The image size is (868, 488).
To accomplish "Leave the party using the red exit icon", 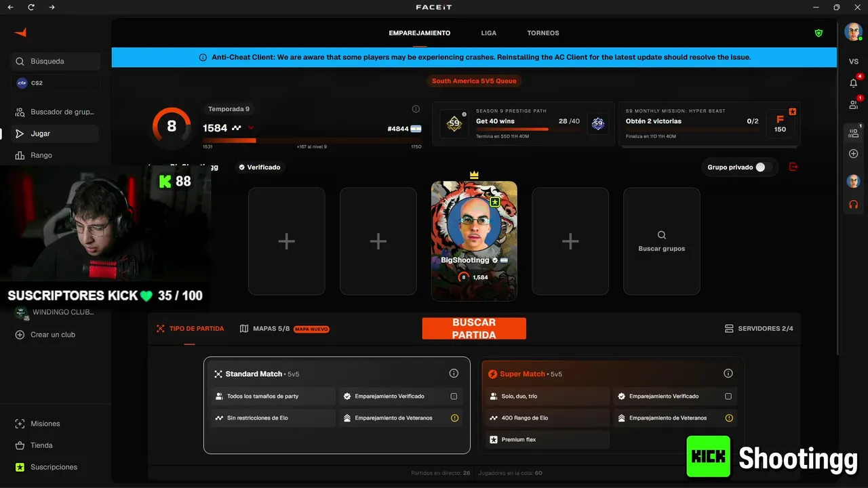I will click(x=793, y=167).
